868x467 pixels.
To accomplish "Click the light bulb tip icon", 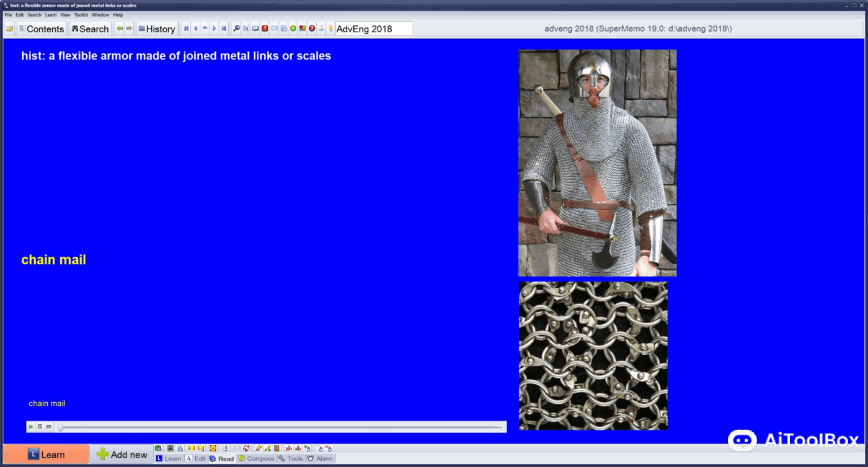I will click(x=330, y=29).
